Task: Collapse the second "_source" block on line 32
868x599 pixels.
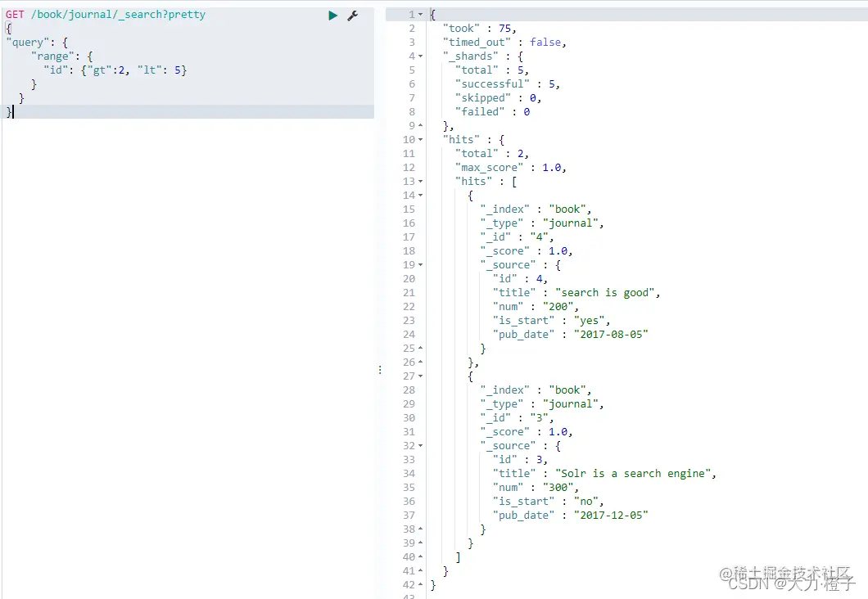Action: click(x=421, y=446)
